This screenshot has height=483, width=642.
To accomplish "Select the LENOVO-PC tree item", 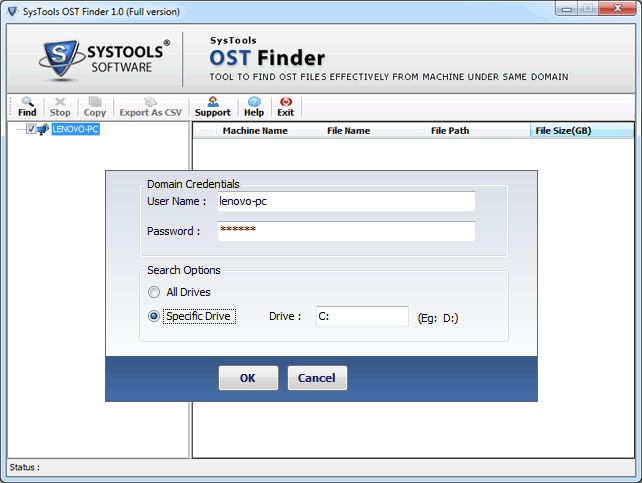I will [x=75, y=129].
